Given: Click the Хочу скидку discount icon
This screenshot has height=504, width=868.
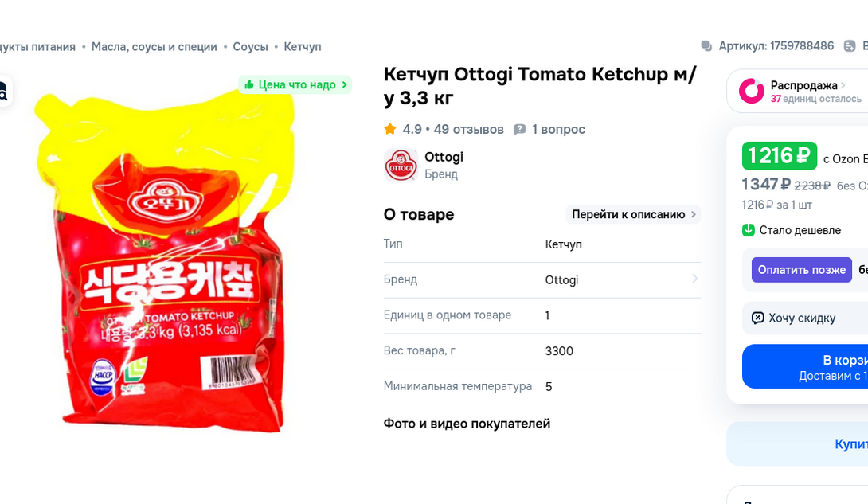Looking at the screenshot, I should (x=757, y=318).
